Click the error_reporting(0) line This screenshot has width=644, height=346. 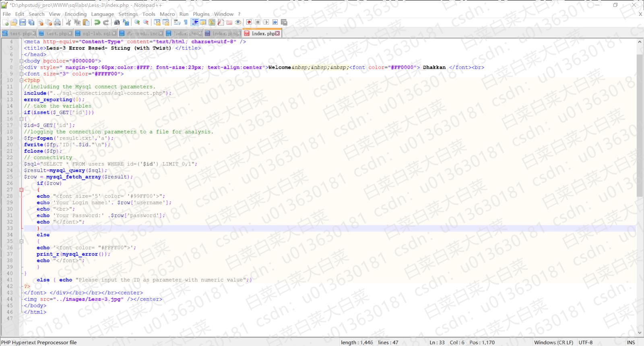(54, 99)
